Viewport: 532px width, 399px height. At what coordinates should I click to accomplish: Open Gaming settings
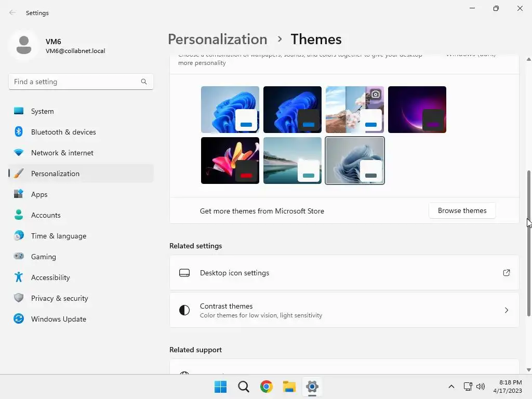click(81, 256)
